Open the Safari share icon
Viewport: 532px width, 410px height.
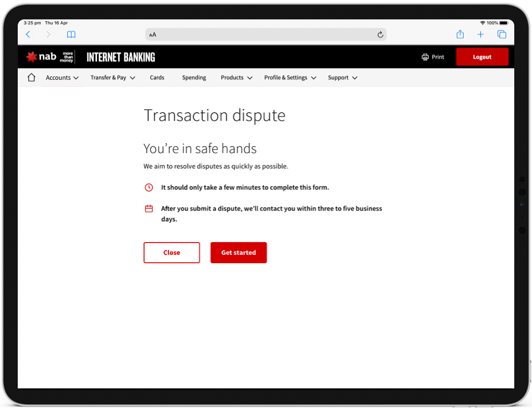(460, 34)
